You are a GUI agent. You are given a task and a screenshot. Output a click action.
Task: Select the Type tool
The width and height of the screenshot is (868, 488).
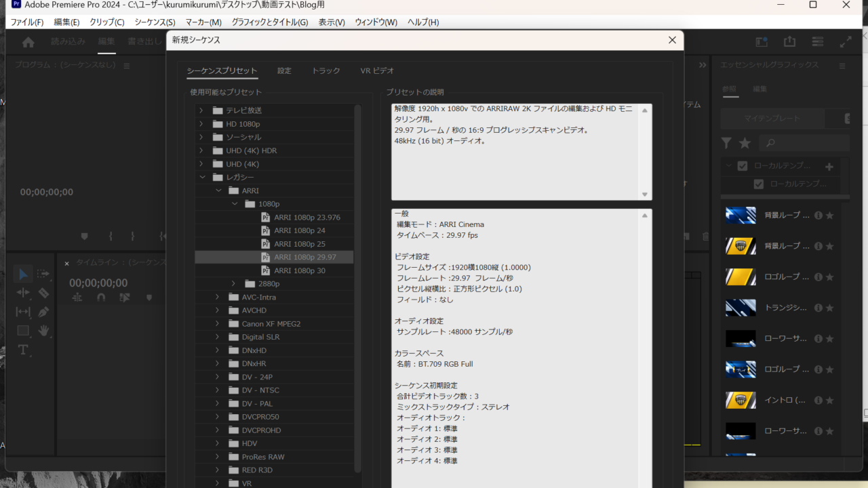[23, 350]
